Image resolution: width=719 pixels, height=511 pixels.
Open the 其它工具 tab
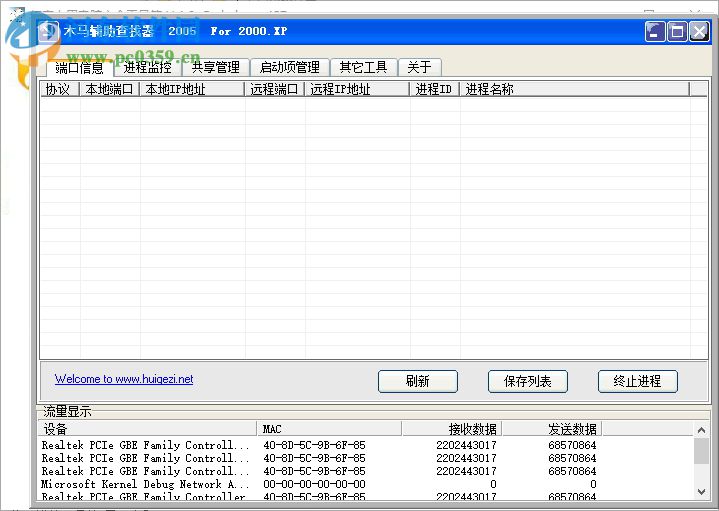[x=363, y=67]
